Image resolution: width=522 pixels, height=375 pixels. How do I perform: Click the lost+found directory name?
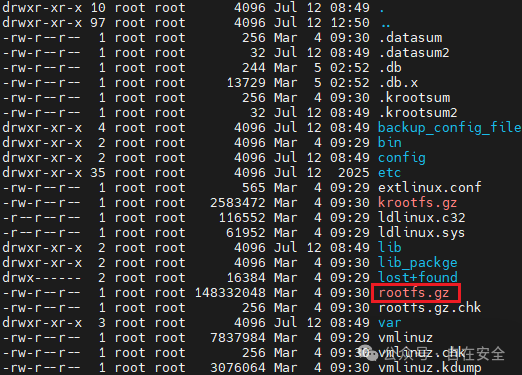pyautogui.click(x=418, y=278)
